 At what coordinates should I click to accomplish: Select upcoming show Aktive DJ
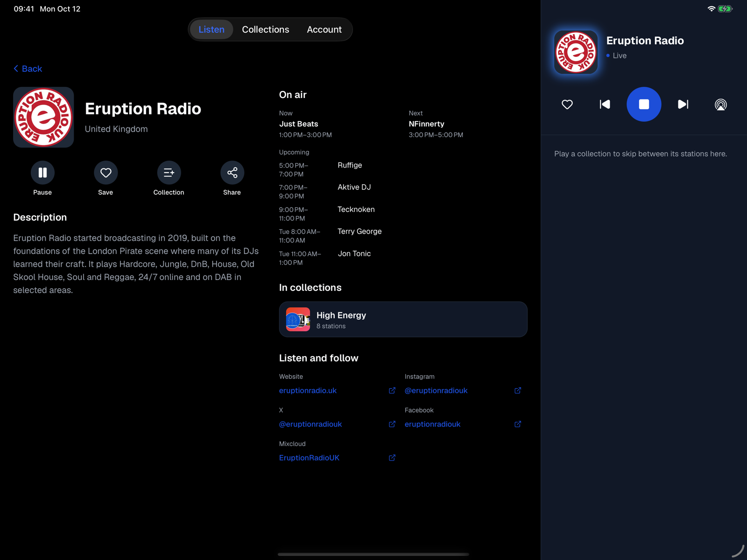(x=354, y=187)
